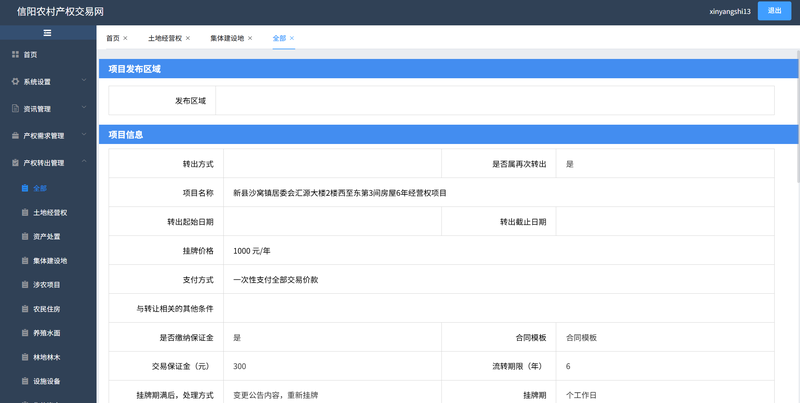Close the 首页 tab
Screen dimensions: 800x403
pyautogui.click(x=125, y=38)
